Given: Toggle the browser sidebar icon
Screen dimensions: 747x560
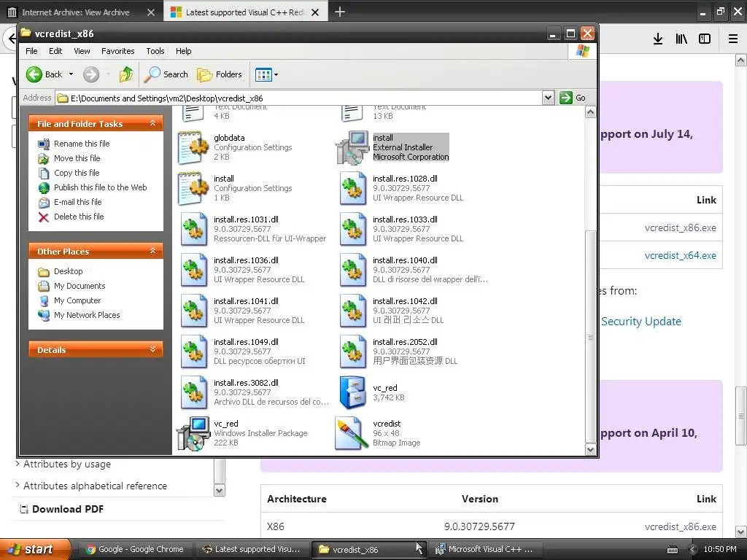Looking at the screenshot, I should tap(705, 39).
